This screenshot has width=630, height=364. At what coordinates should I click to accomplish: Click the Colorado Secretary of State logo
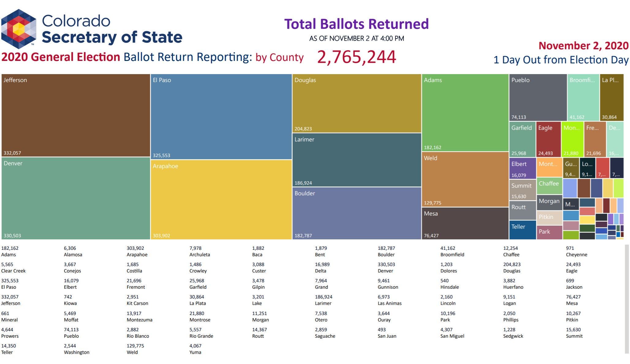pos(19,29)
